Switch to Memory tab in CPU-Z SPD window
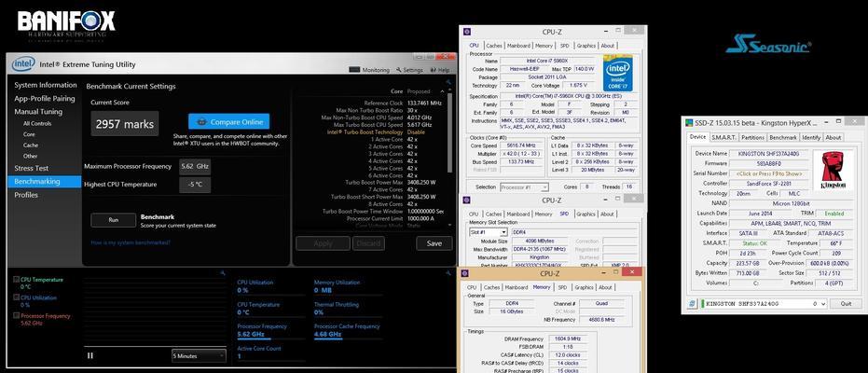This screenshot has height=373, width=868. [x=543, y=214]
